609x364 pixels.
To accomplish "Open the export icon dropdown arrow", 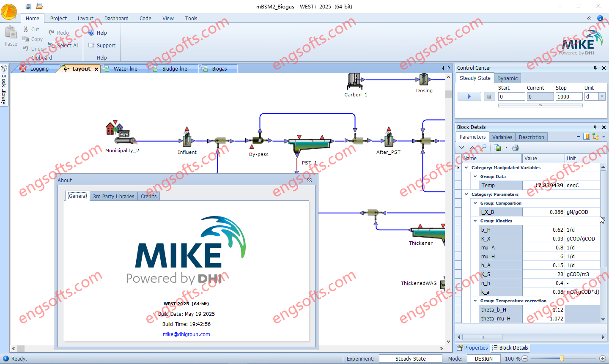I will point(506,148).
